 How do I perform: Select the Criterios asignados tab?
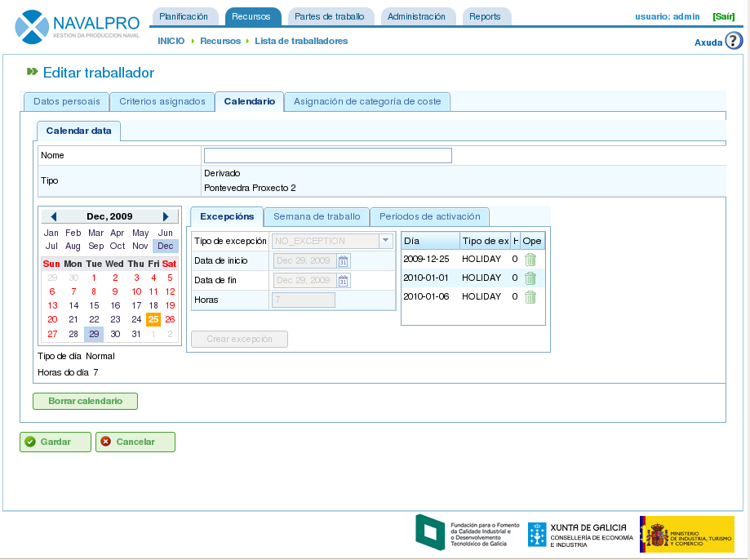(162, 102)
